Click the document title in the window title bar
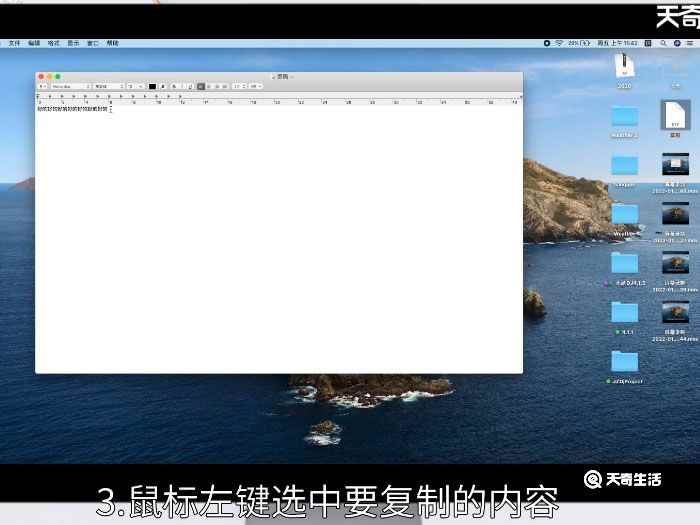Viewport: 700px width, 525px height. tap(283, 76)
